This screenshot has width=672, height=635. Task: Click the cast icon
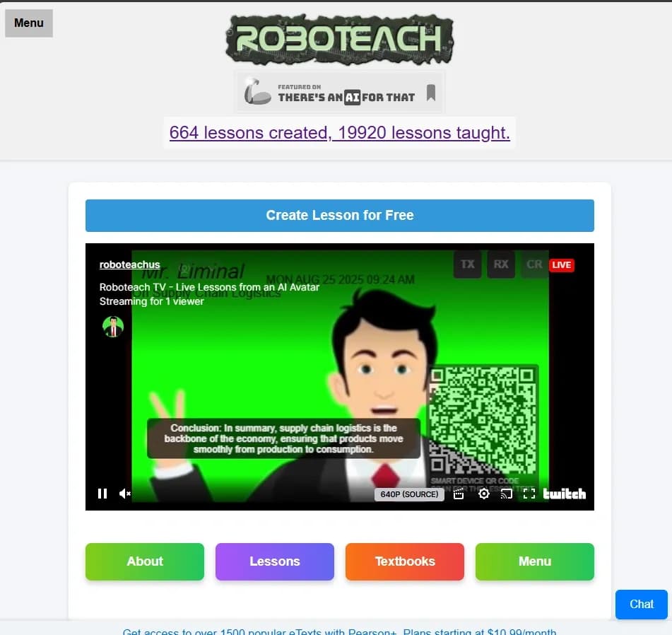(507, 494)
